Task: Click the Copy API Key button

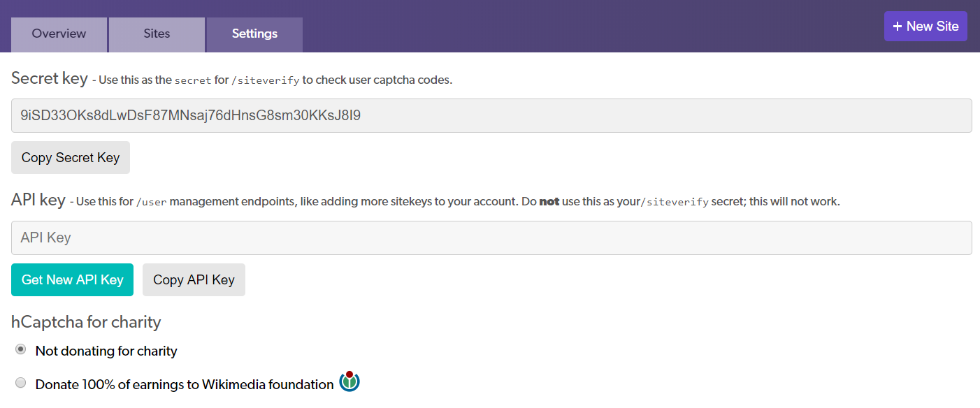Action: (x=194, y=280)
